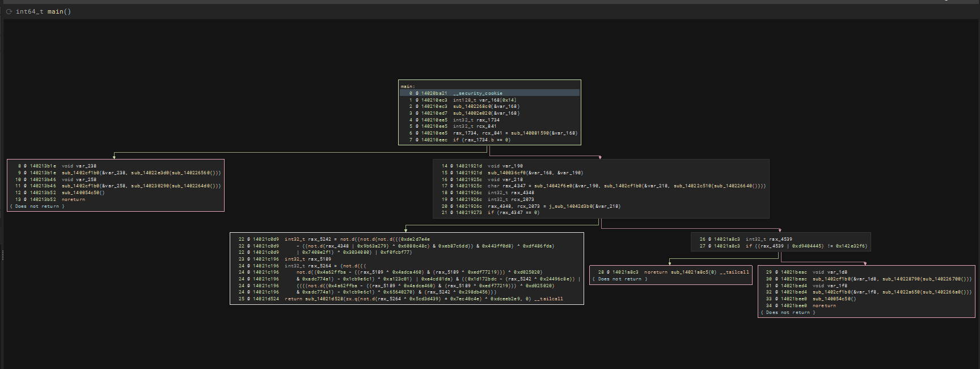Viewport: 980px width, 369px height.
Task: Click the sub_140081590 call on line 6
Action: coord(530,133)
